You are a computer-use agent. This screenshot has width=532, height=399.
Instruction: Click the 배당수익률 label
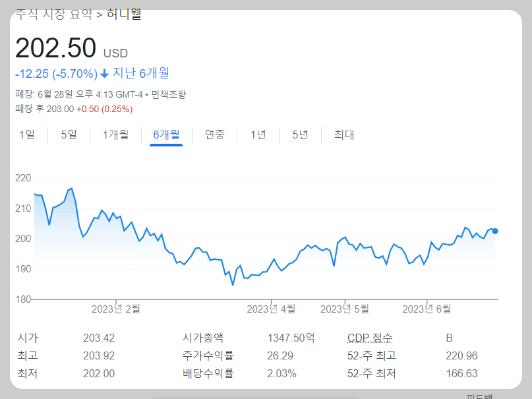click(208, 373)
